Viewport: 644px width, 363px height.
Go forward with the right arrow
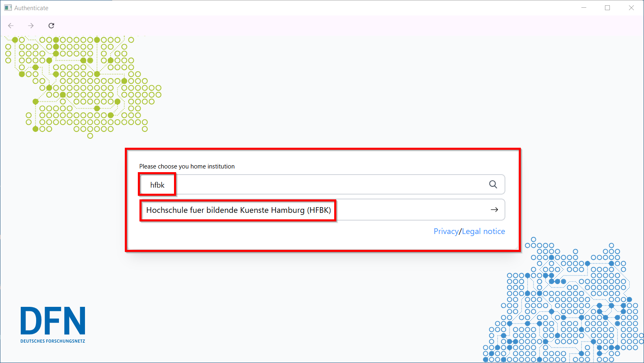click(x=31, y=26)
